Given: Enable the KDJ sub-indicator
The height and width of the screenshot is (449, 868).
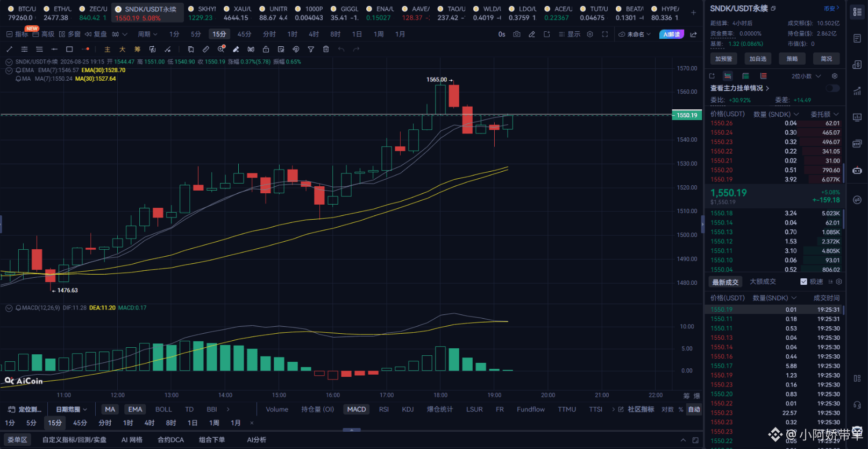Looking at the screenshot, I should (408, 409).
